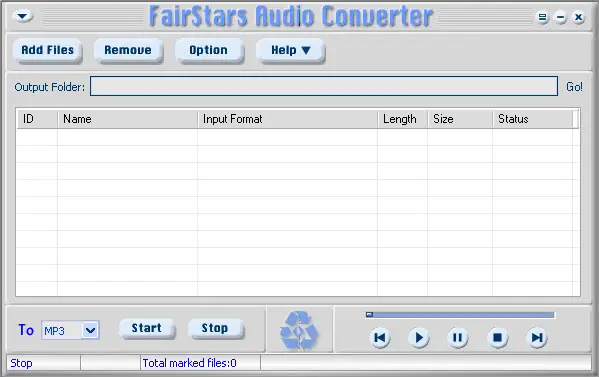Viewport: 599px width, 377px height.
Task: Remove selected files from the list
Action: click(128, 50)
